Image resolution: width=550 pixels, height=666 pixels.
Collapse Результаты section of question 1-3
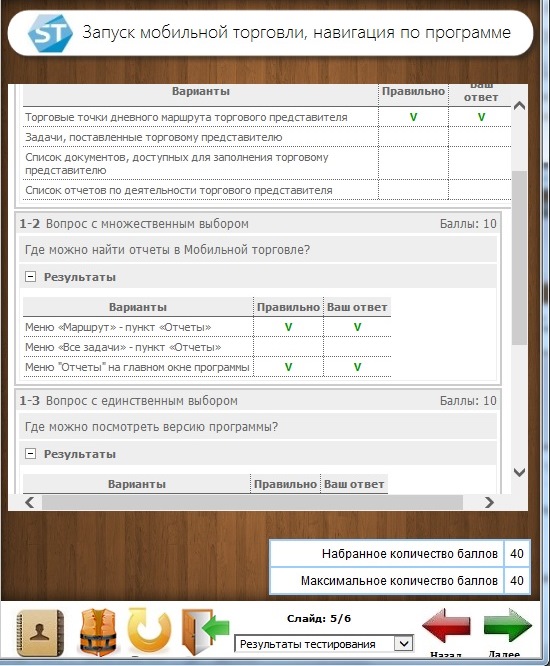click(x=30, y=454)
